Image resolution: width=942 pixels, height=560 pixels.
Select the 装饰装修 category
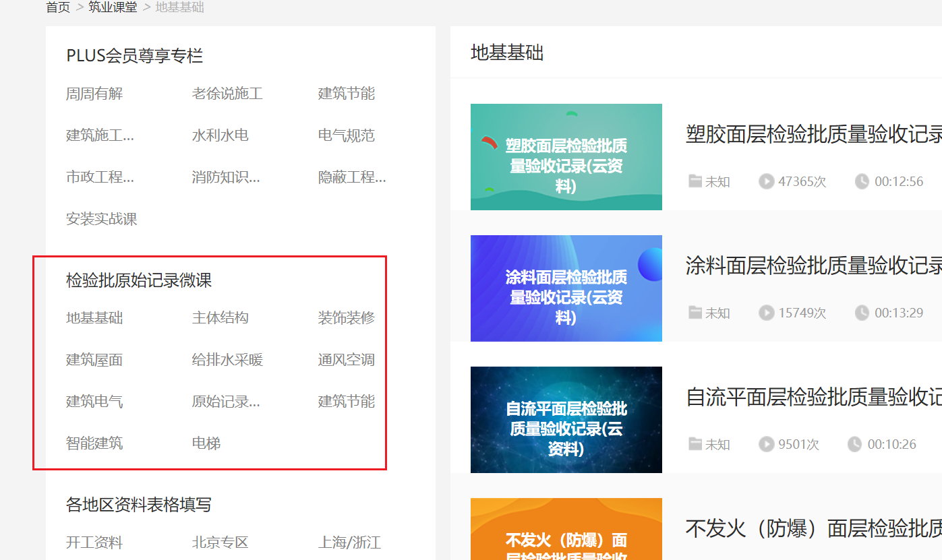[346, 318]
